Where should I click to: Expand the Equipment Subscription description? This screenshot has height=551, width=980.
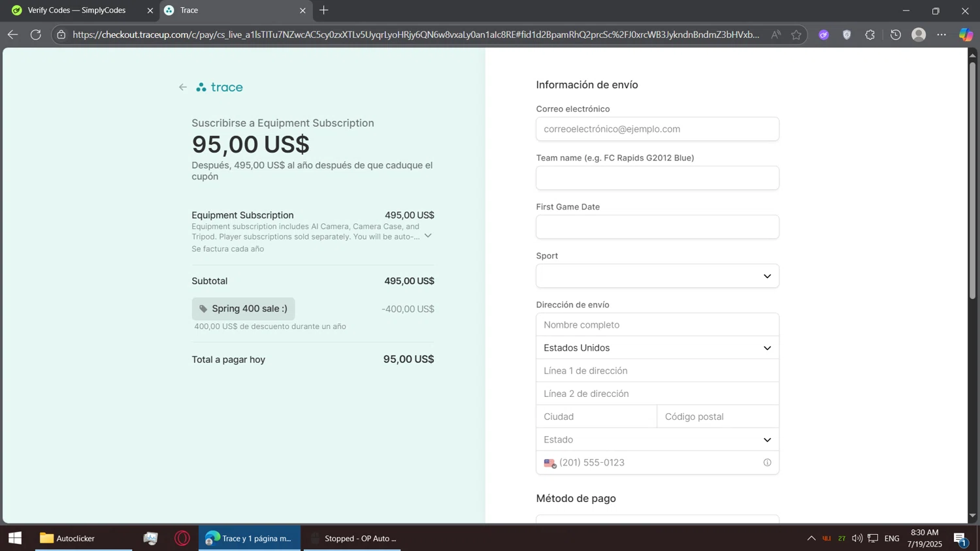[428, 236]
